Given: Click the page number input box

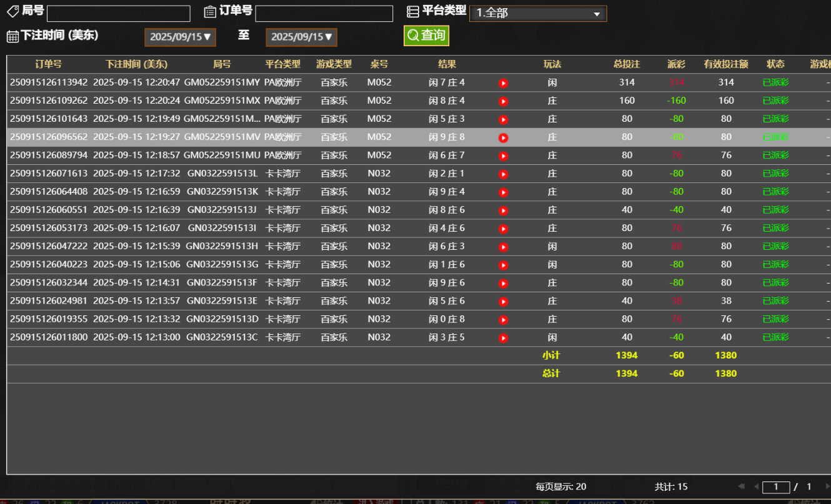Looking at the screenshot, I should [x=776, y=487].
